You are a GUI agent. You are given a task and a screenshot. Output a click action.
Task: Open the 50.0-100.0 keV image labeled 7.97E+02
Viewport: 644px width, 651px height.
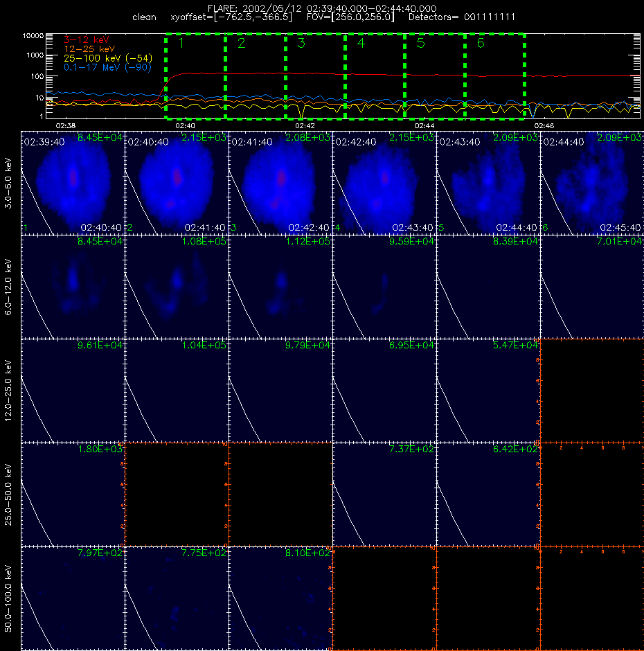[73, 598]
